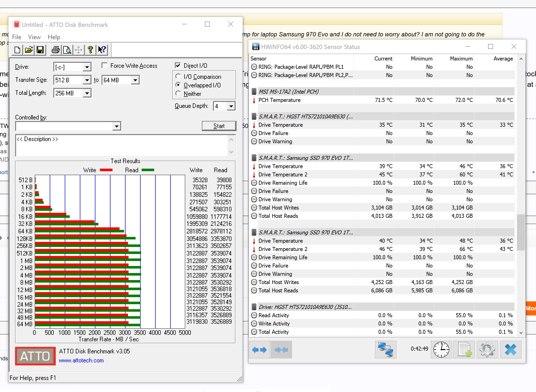Click the collapse columns arrows in HWiNFO
Screen dimensions: 536x392
point(281,350)
